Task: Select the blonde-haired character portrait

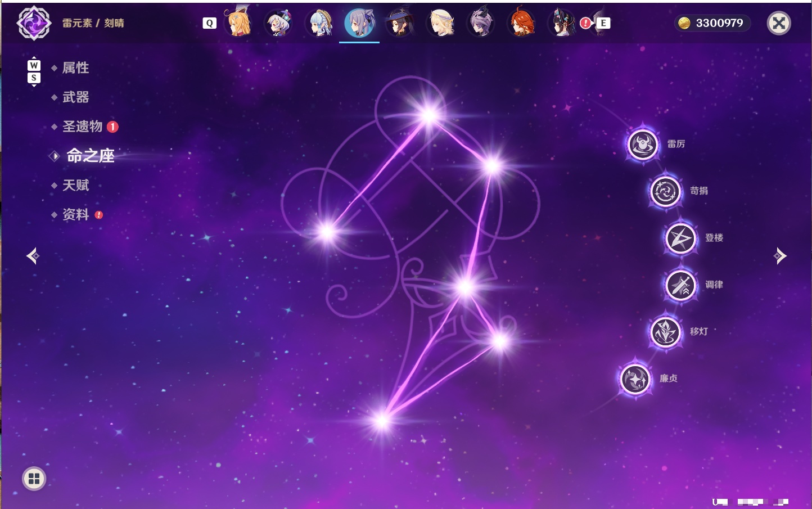Action: tap(441, 22)
